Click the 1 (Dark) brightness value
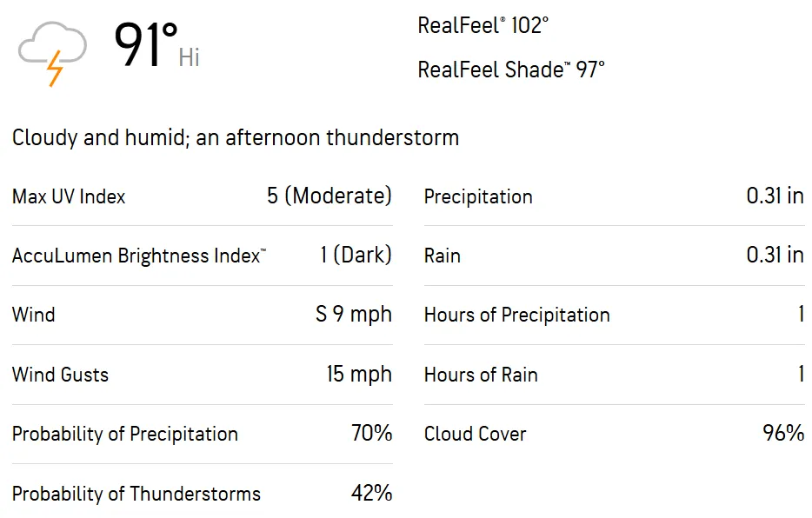This screenshot has height=518, width=812. [x=356, y=255]
